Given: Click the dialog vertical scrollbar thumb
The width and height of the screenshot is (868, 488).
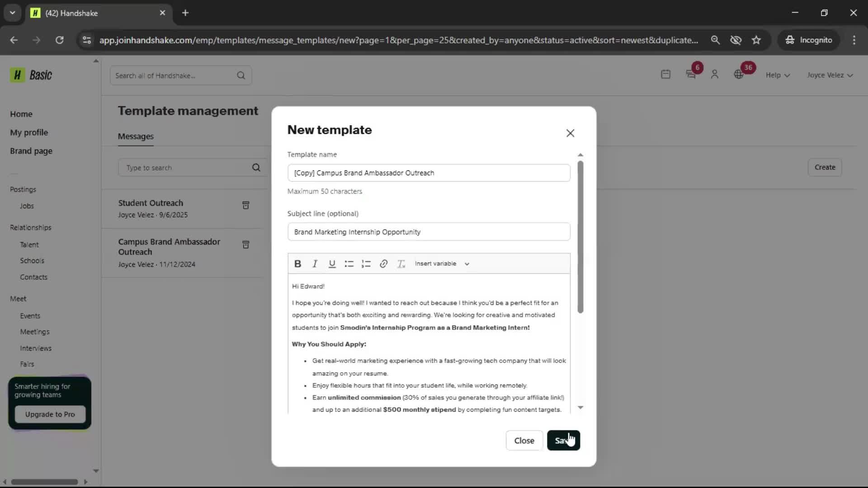Looking at the screenshot, I should coord(580,237).
